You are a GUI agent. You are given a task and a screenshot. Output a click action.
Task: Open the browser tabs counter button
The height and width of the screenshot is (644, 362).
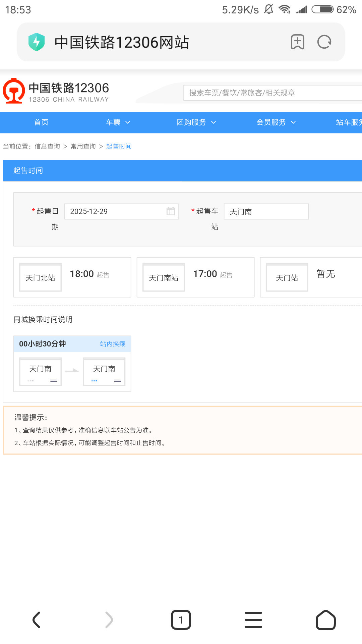click(x=181, y=620)
